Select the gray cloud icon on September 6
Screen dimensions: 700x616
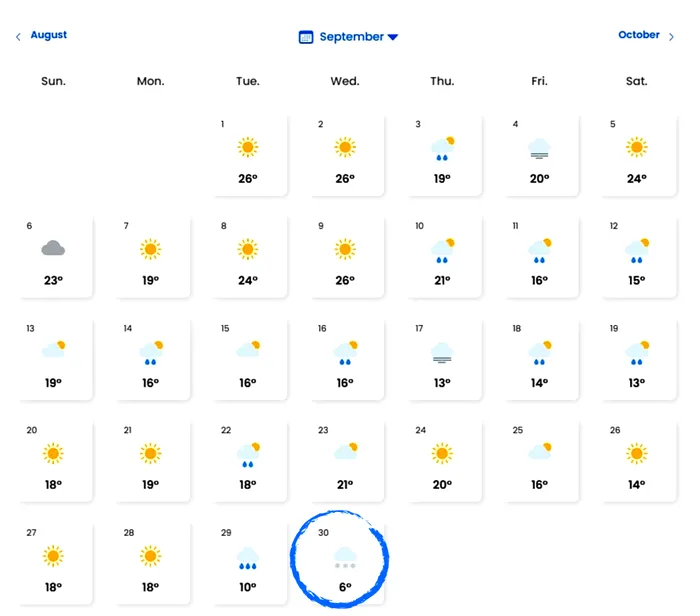[53, 248]
